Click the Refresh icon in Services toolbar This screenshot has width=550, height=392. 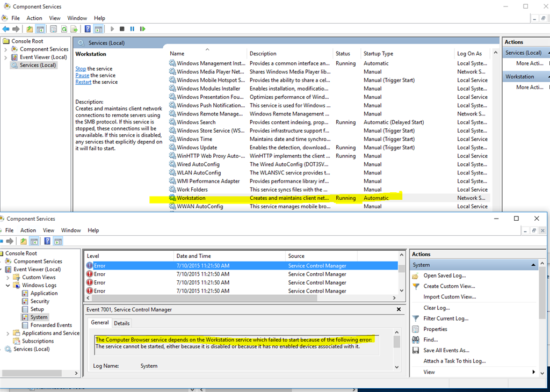[x=64, y=29]
